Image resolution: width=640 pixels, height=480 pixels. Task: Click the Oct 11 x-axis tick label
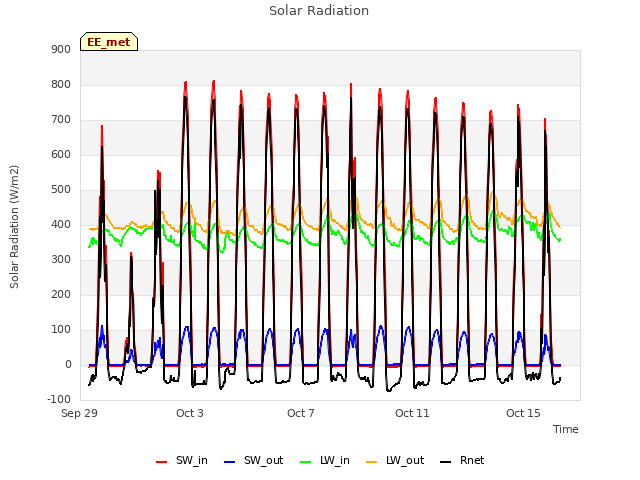pyautogui.click(x=412, y=413)
